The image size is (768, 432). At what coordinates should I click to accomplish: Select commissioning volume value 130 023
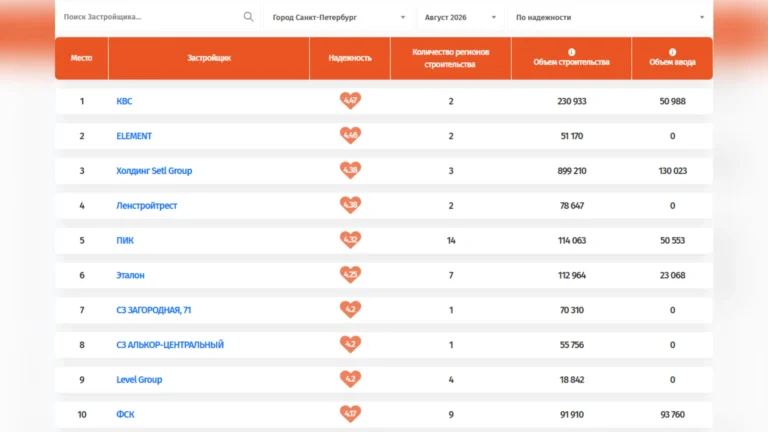point(672,171)
